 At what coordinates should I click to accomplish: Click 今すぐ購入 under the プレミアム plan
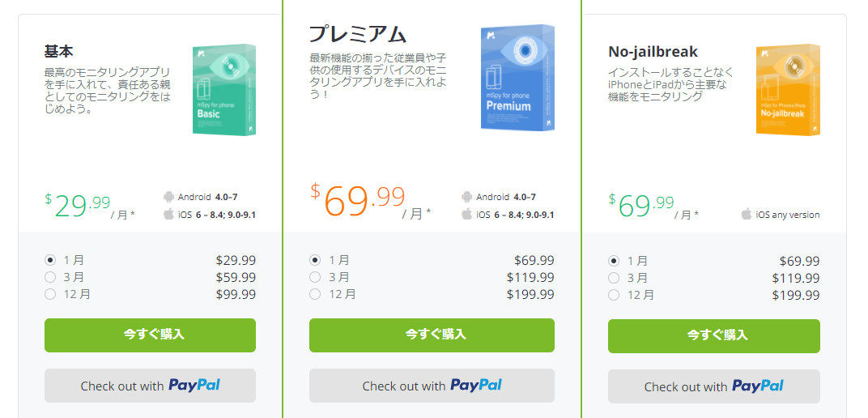[432, 335]
